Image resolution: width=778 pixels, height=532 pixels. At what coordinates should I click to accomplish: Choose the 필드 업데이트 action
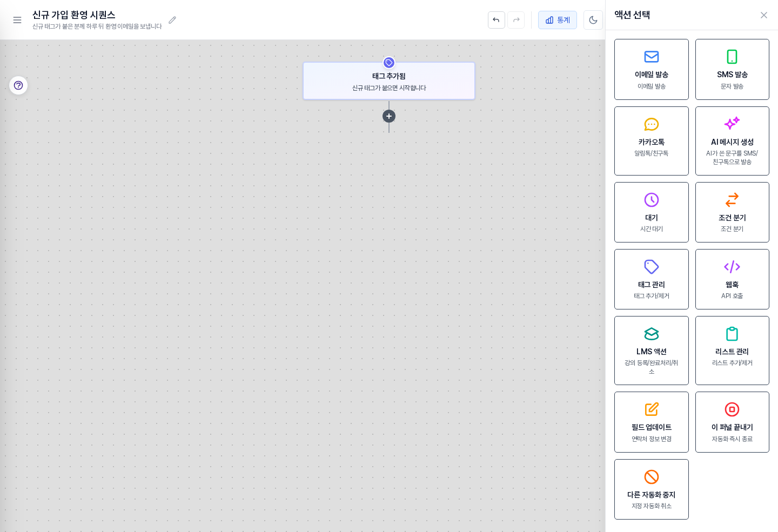click(x=652, y=422)
